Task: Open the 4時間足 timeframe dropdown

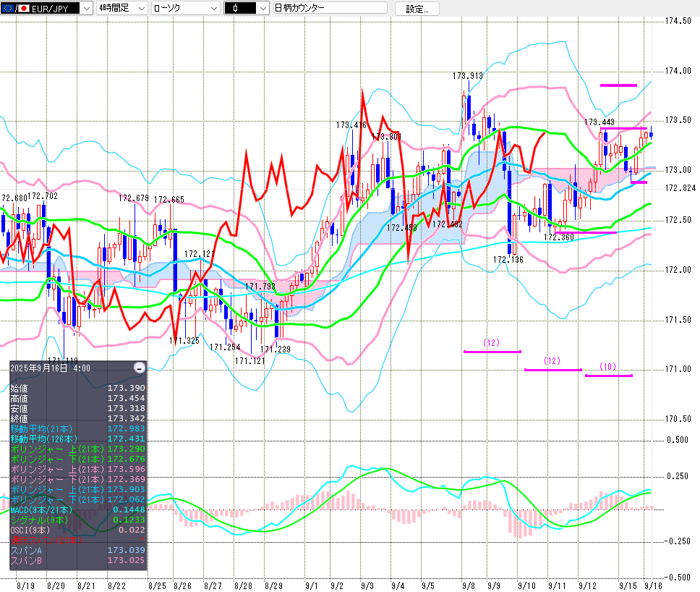Action: tap(122, 8)
